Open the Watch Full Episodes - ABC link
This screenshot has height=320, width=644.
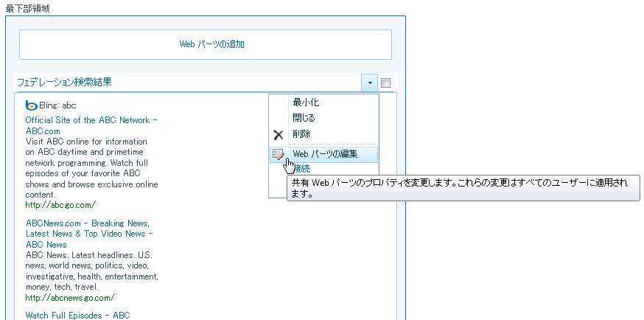tap(77, 316)
